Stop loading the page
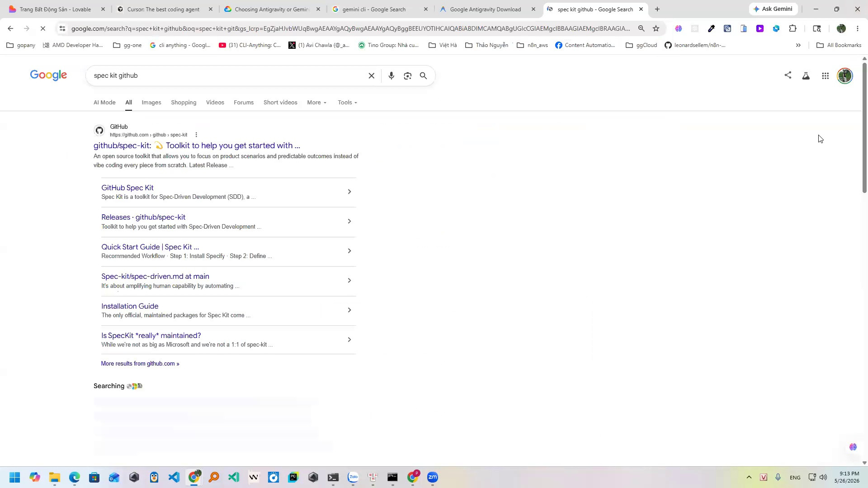 pyautogui.click(x=43, y=28)
